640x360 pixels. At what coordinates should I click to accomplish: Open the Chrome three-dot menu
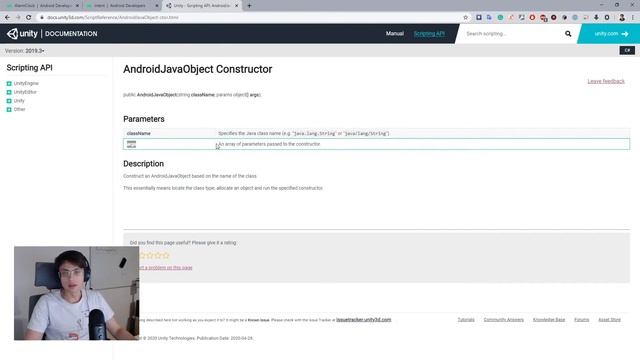click(633, 18)
